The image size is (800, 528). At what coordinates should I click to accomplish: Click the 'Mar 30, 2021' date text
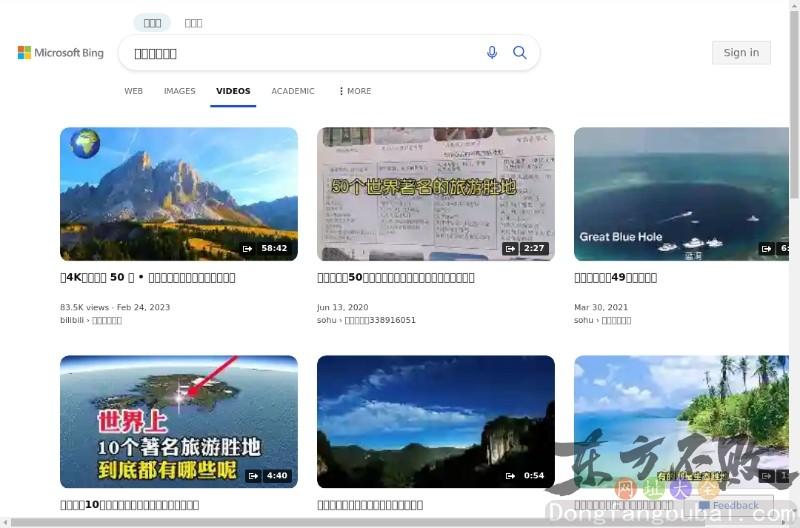click(x=601, y=307)
